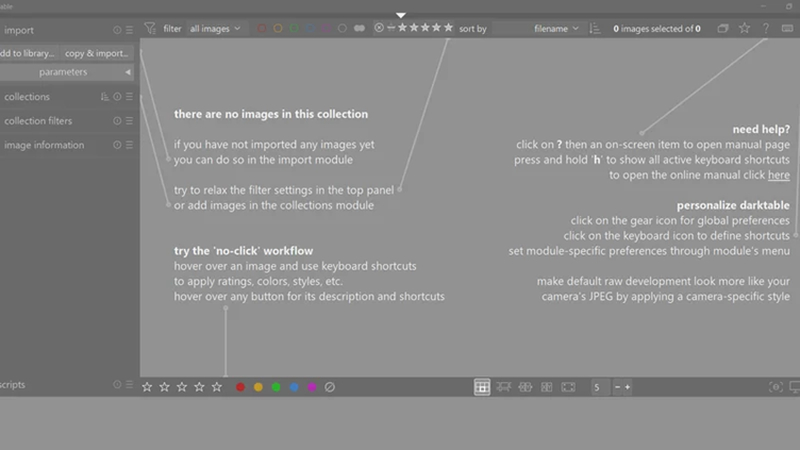Toggle the yellow color label filter circle

click(x=278, y=29)
